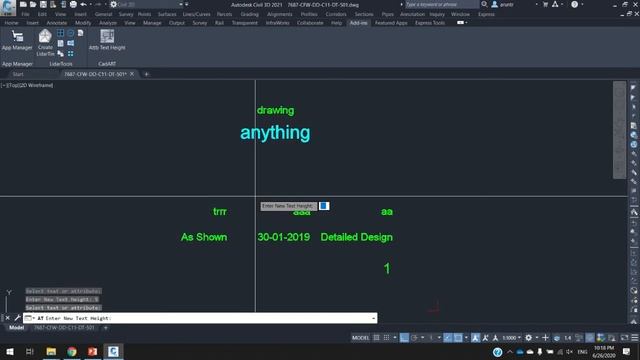The image size is (640, 360).
Task: Click the navigation bar strip in the viewport
Action: [x=620, y=130]
